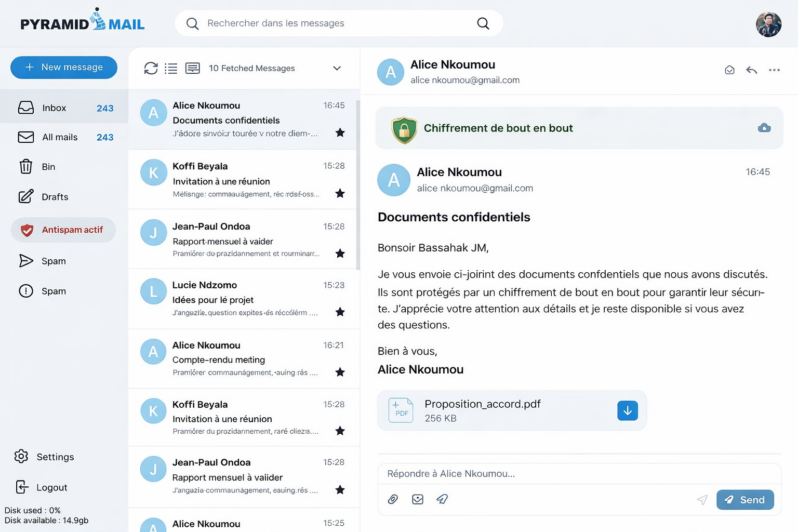The height and width of the screenshot is (532, 798).
Task: Mark message as read envelope icon
Action: pos(729,70)
